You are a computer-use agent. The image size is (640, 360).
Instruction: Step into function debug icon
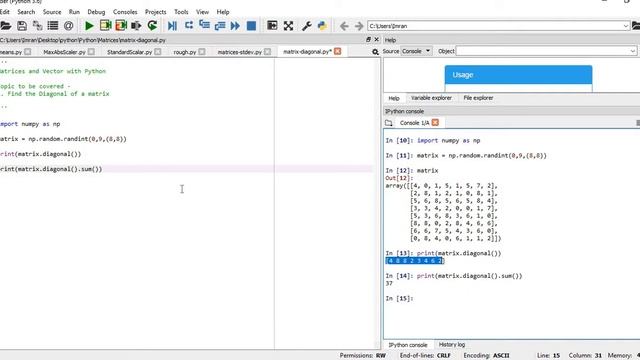[x=204, y=26]
